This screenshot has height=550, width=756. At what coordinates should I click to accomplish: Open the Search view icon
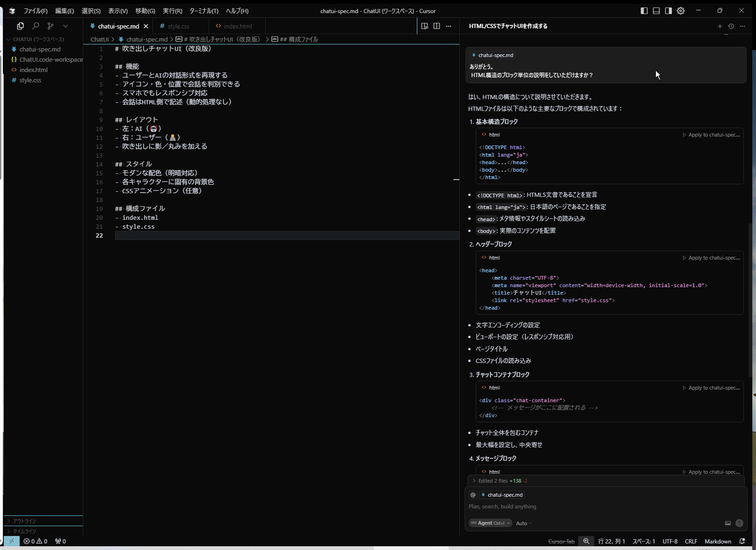point(36,26)
